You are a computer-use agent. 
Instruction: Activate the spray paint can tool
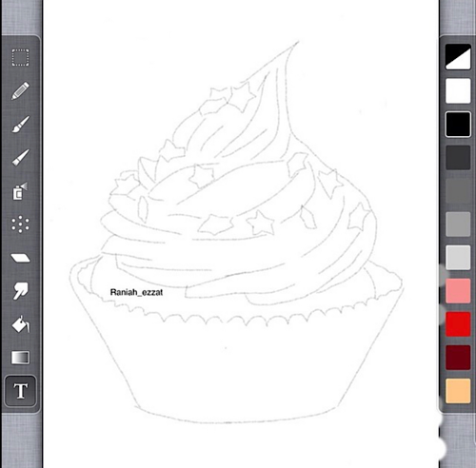(21, 191)
